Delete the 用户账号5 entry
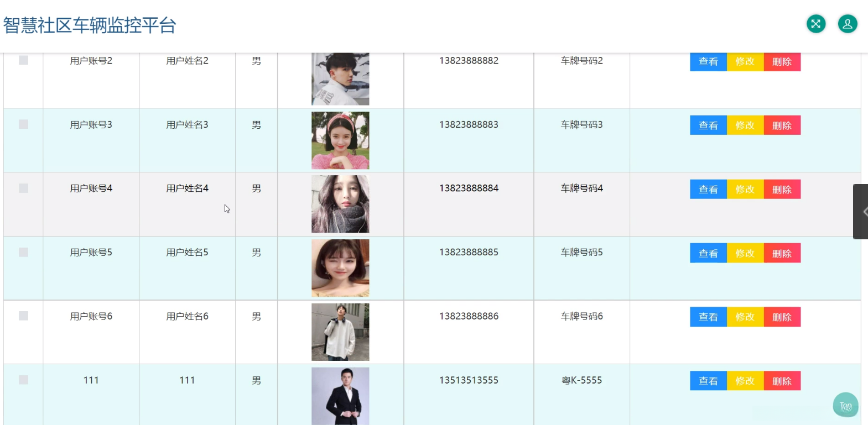Screen dimensions: 868x425 (782, 253)
